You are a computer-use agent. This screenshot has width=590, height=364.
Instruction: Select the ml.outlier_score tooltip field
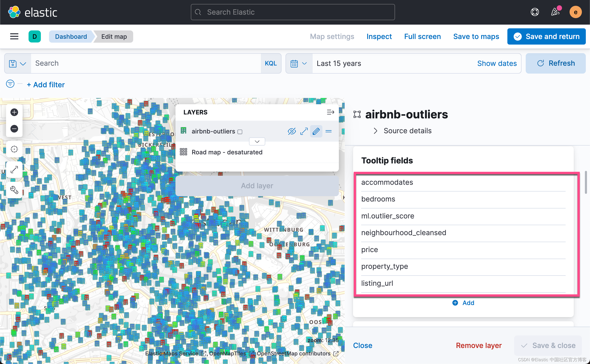[463, 216]
